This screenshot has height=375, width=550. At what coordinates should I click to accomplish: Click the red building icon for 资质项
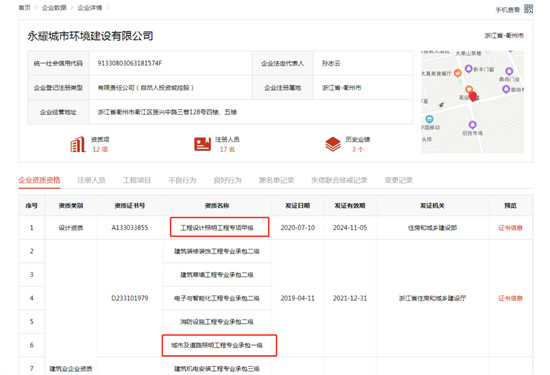pyautogui.click(x=78, y=144)
